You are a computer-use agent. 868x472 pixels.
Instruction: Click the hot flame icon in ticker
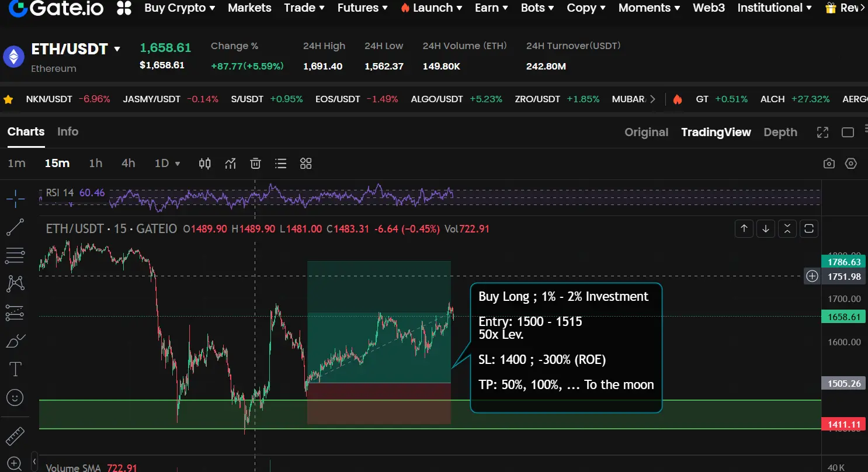(678, 99)
